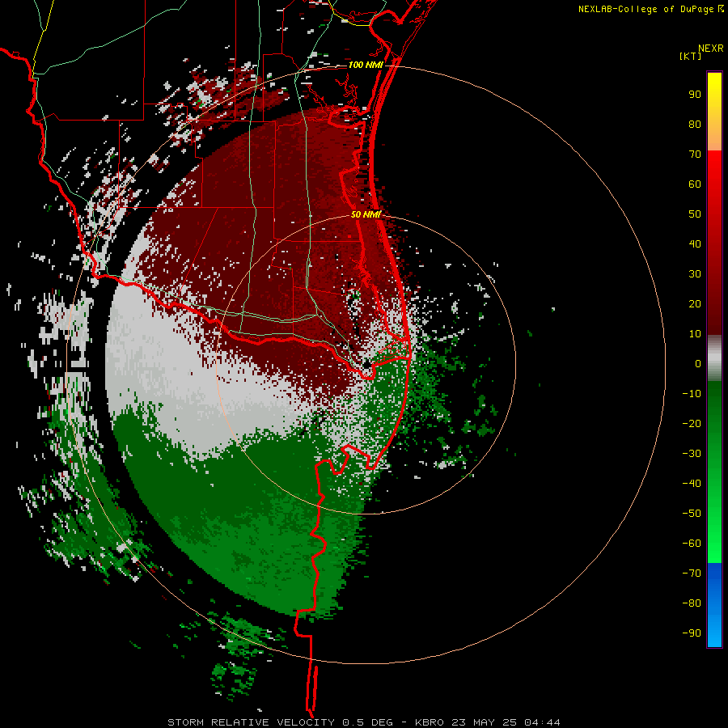Click the black radar site marker at the map center
This screenshot has width=728, height=728.
point(366,365)
